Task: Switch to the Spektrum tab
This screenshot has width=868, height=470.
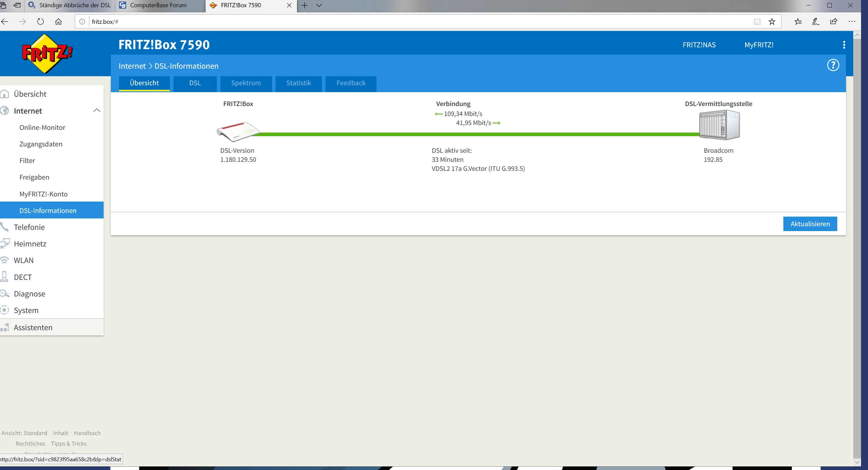Action: (x=246, y=83)
